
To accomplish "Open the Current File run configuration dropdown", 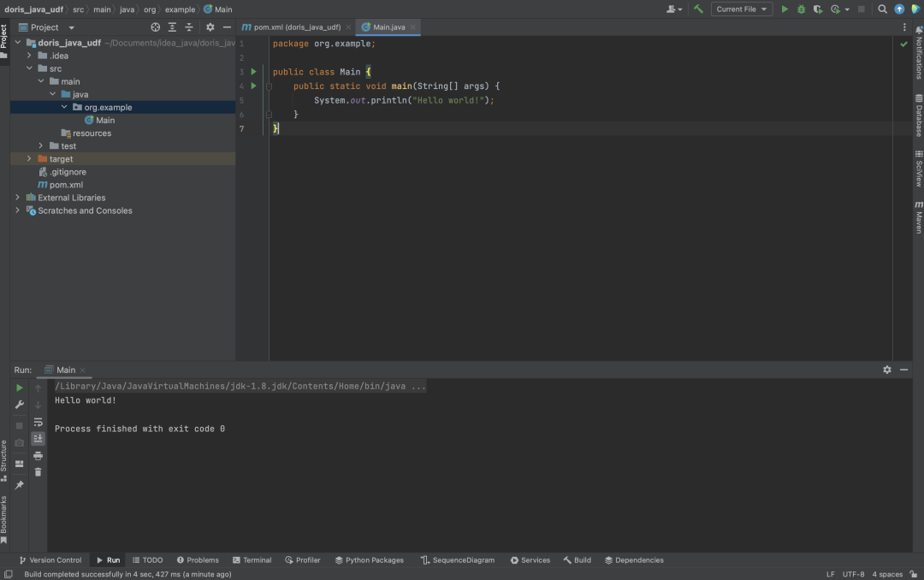I will (741, 9).
